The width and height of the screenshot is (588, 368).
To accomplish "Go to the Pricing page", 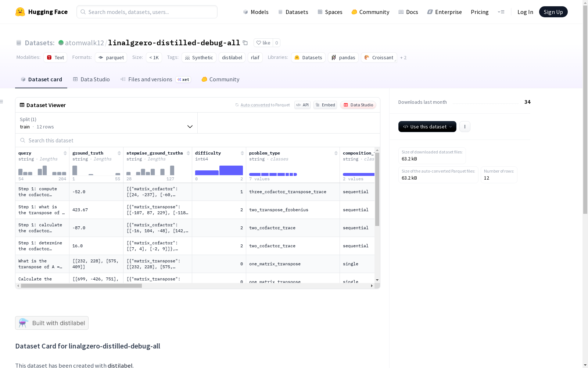I will click(x=480, y=12).
